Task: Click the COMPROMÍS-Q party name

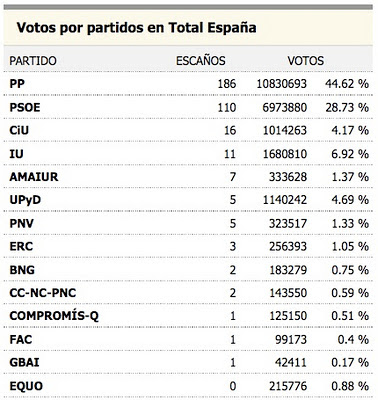Action: [54, 316]
